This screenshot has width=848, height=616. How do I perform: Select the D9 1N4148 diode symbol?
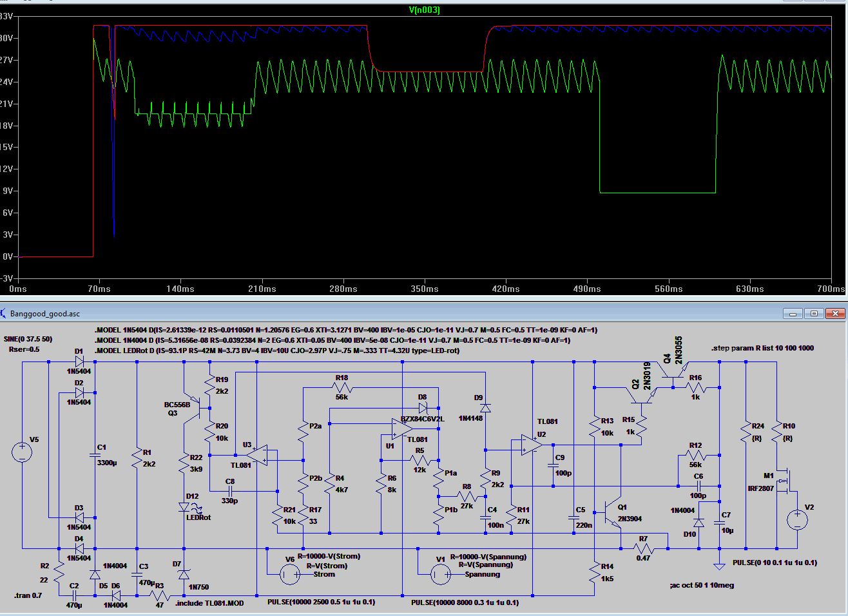point(485,408)
